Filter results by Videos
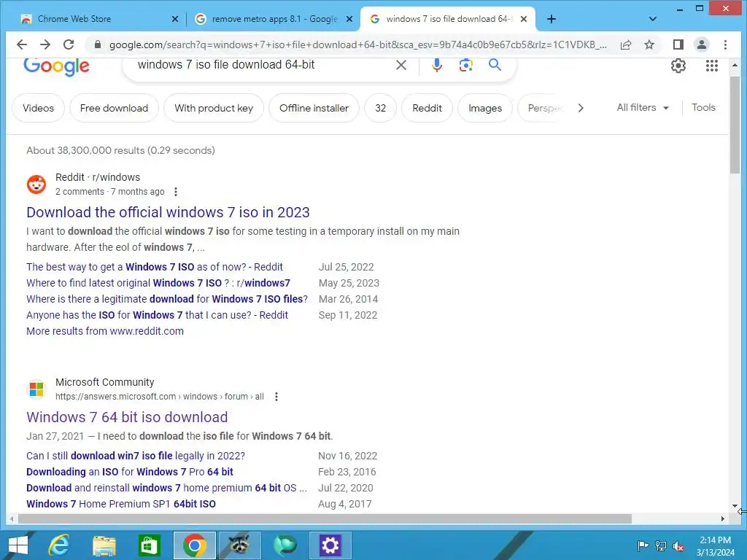Viewport: 747px width, 560px height. (38, 108)
